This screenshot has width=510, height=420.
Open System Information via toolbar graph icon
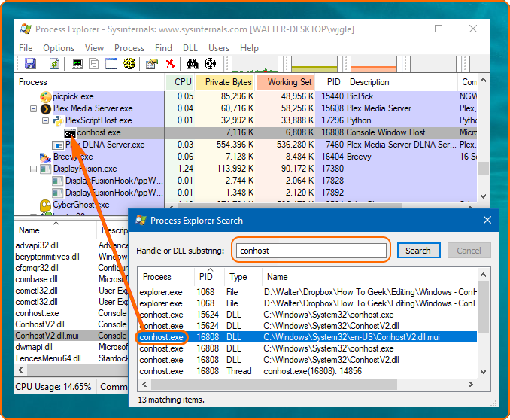click(x=77, y=64)
